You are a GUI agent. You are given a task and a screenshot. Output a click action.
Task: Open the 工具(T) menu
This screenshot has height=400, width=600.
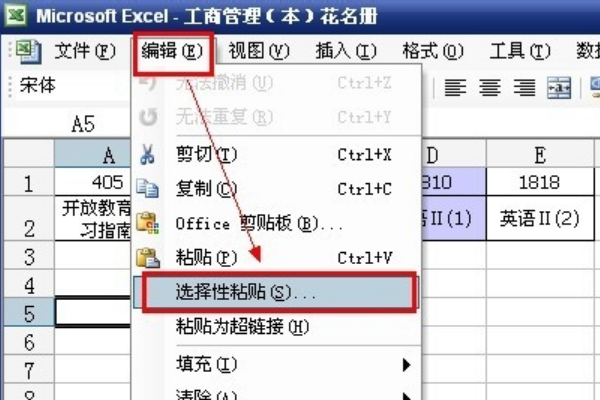[x=520, y=51]
